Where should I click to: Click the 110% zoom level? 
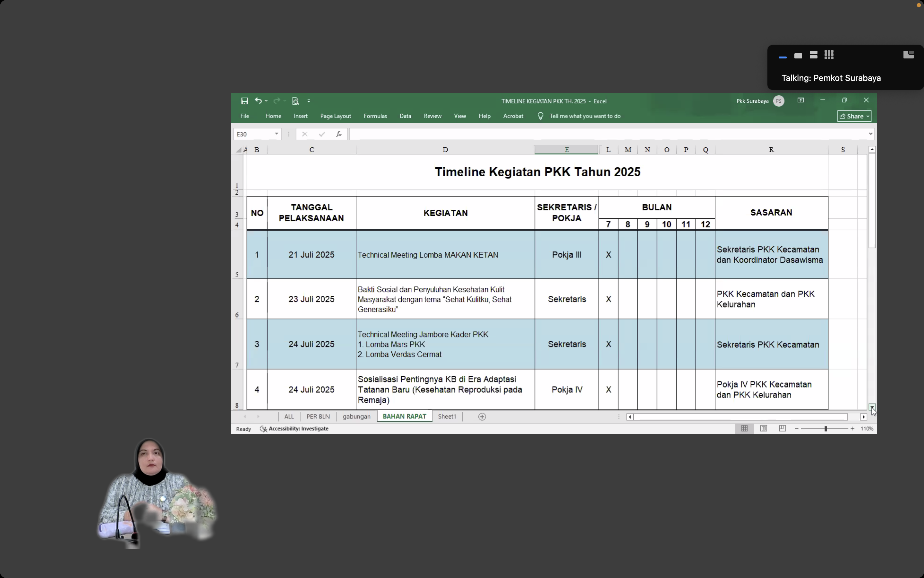click(x=867, y=429)
